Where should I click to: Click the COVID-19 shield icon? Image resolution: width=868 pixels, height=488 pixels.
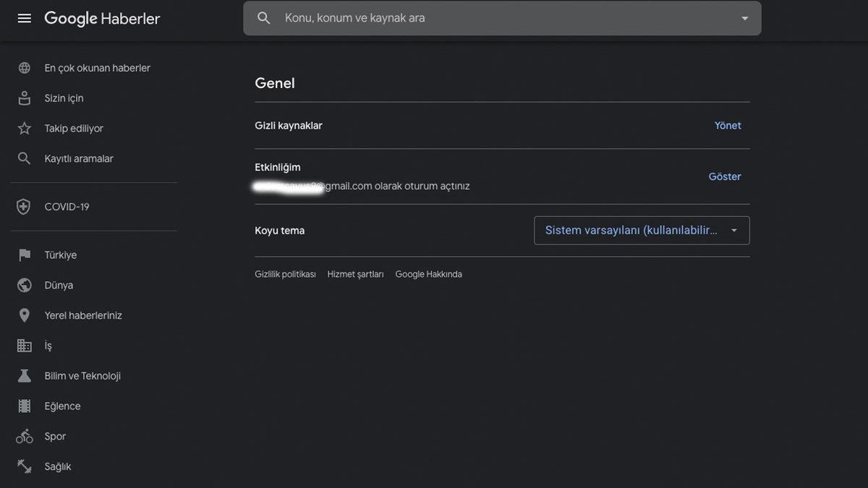click(24, 205)
